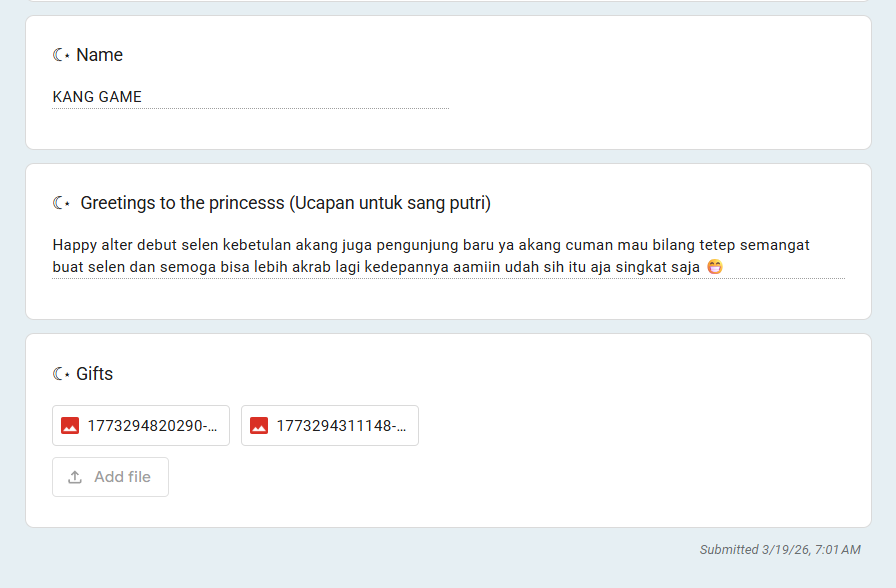Click the Name field containing KANG GAME
The image size is (896, 588).
(x=250, y=97)
